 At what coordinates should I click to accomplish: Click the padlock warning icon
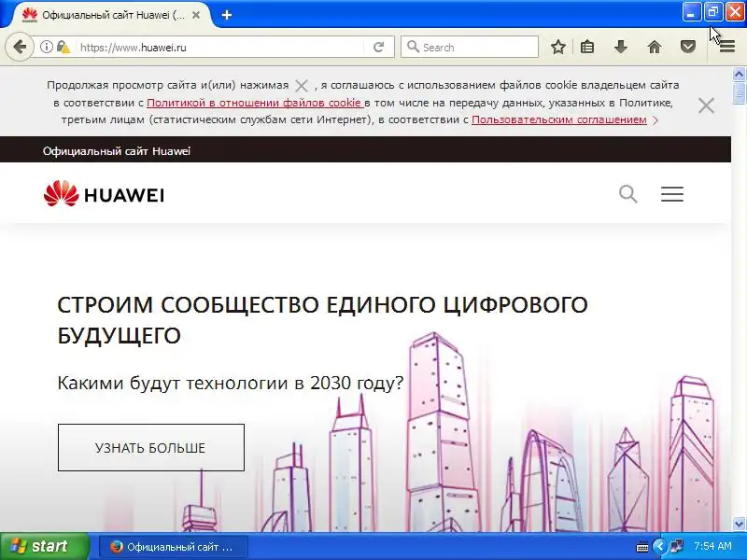(x=63, y=47)
